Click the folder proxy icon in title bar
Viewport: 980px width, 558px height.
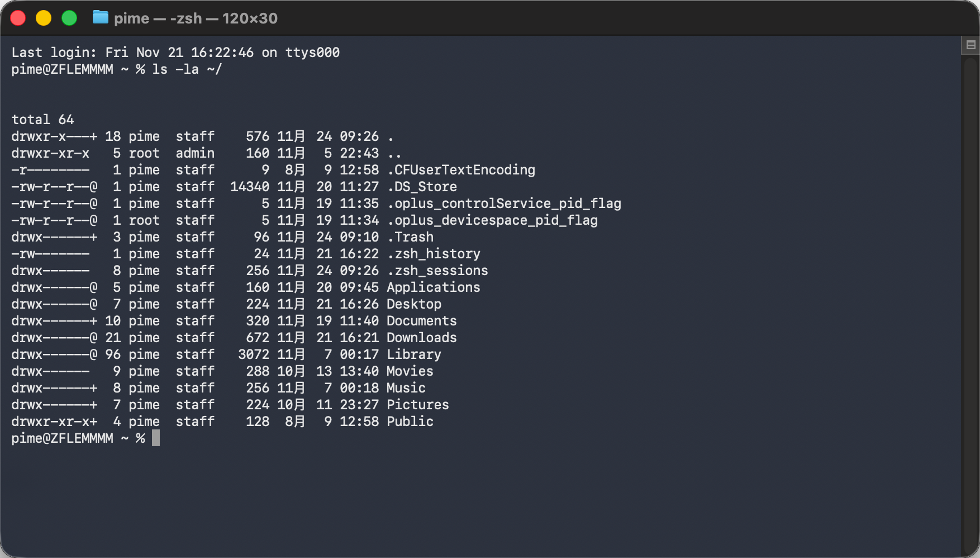(x=100, y=18)
